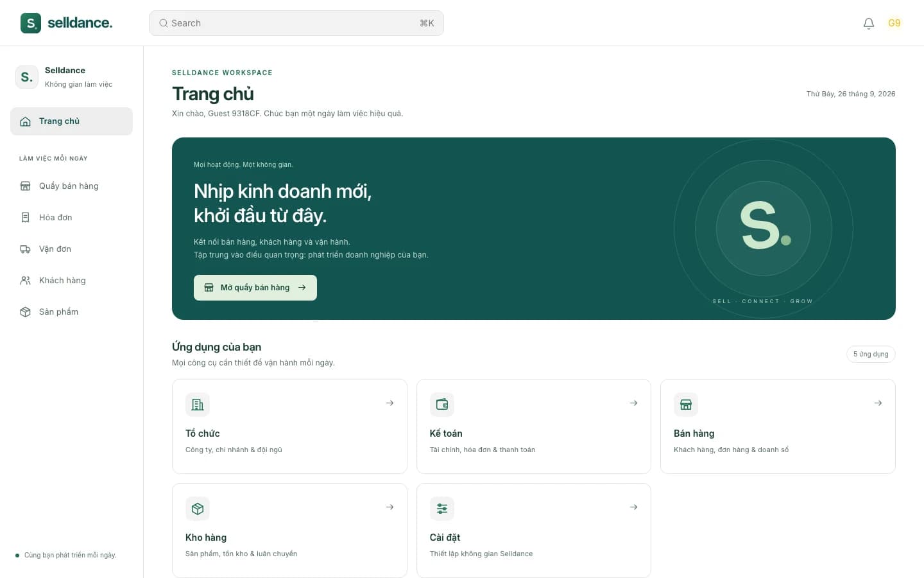This screenshot has width=924, height=578.
Task: Click the Khách hàng people icon
Action: pos(26,281)
